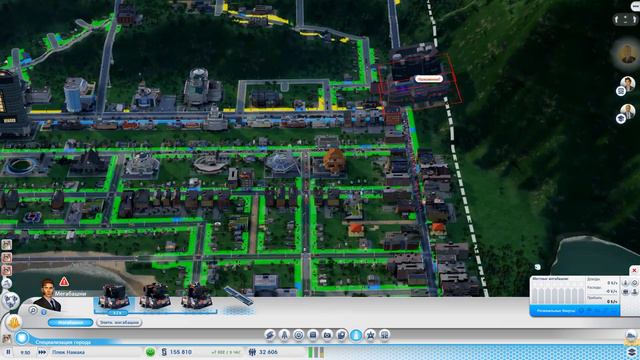
Task: Click the white label on red-outlined building
Action: [429, 79]
